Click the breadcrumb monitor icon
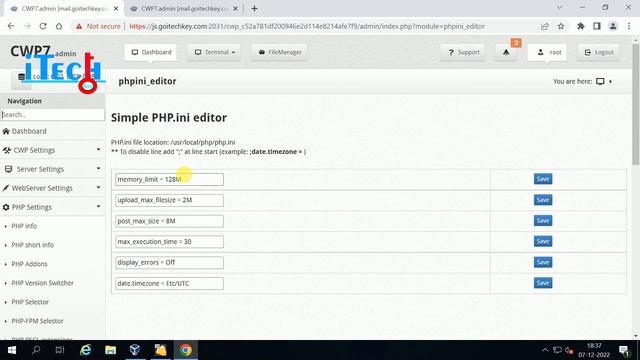This screenshot has height=360, width=640. coord(600,81)
